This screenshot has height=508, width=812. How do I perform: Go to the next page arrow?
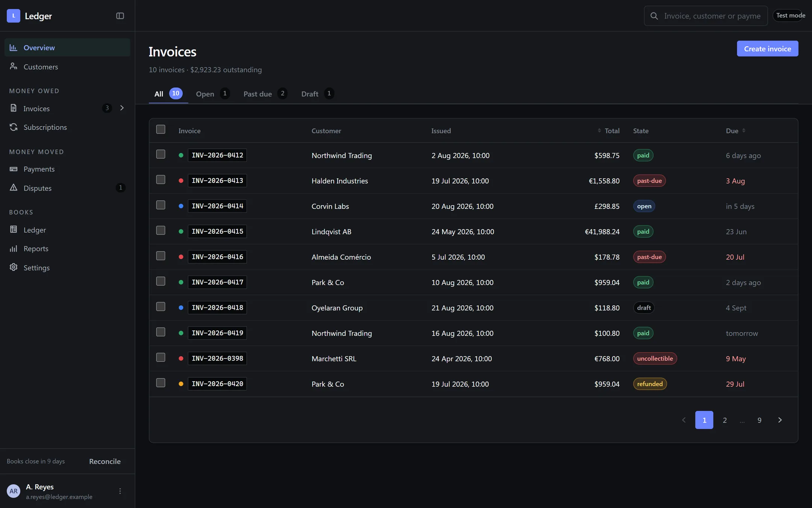[x=780, y=420]
